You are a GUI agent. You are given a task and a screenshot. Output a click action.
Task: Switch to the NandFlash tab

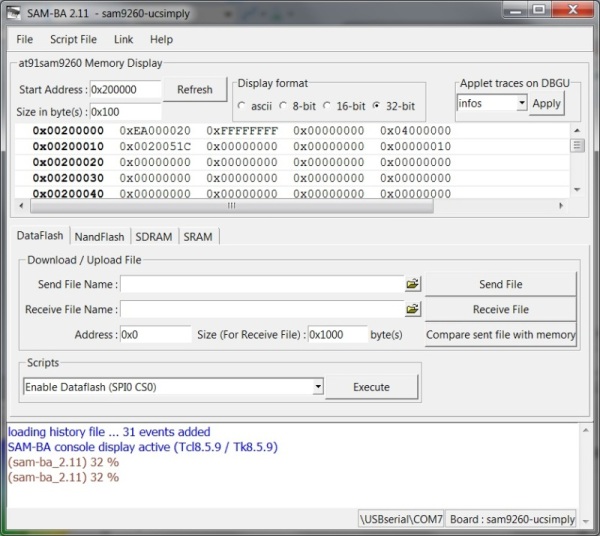pyautogui.click(x=99, y=237)
